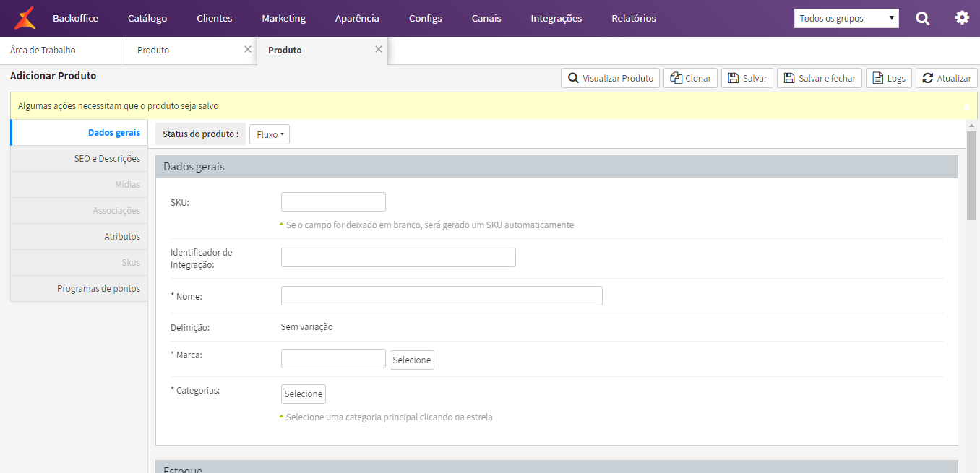Focus the Nome input field

442,295
